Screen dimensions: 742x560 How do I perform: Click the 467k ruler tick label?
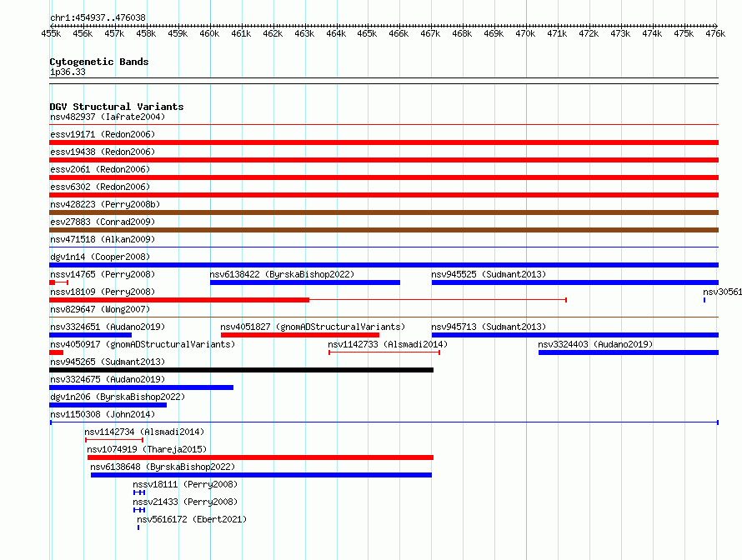(x=431, y=33)
